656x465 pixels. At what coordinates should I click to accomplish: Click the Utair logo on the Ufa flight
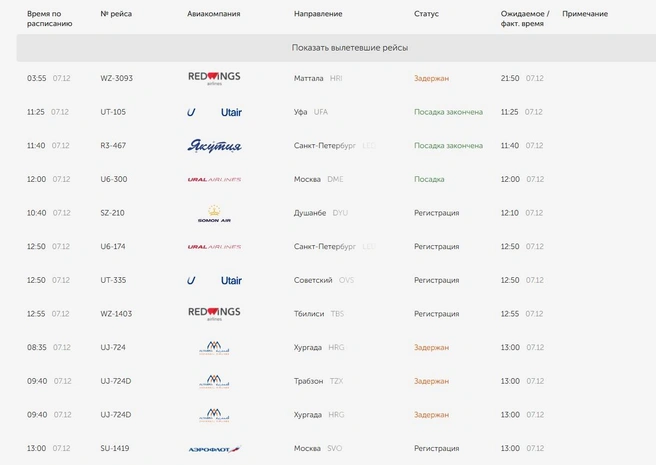[x=214, y=112]
